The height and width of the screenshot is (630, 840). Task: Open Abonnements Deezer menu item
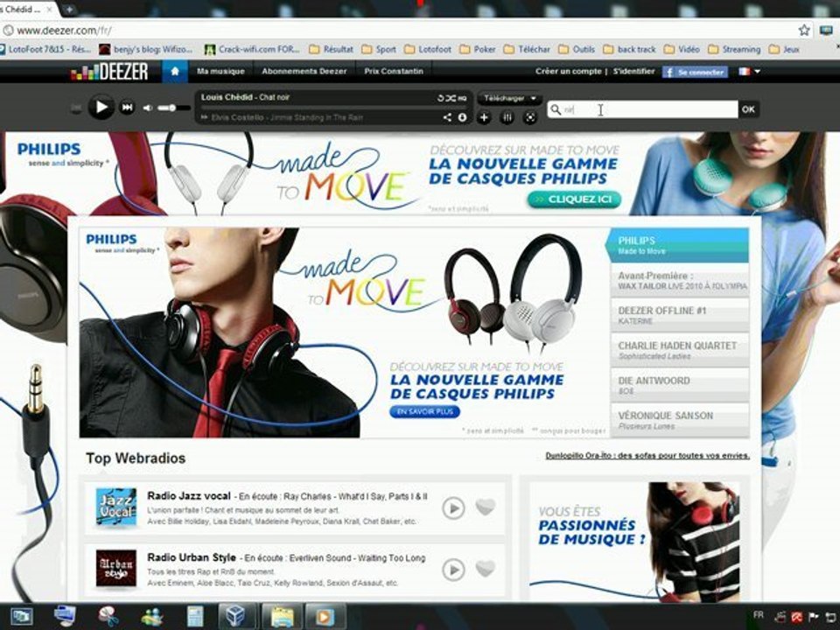[x=304, y=71]
